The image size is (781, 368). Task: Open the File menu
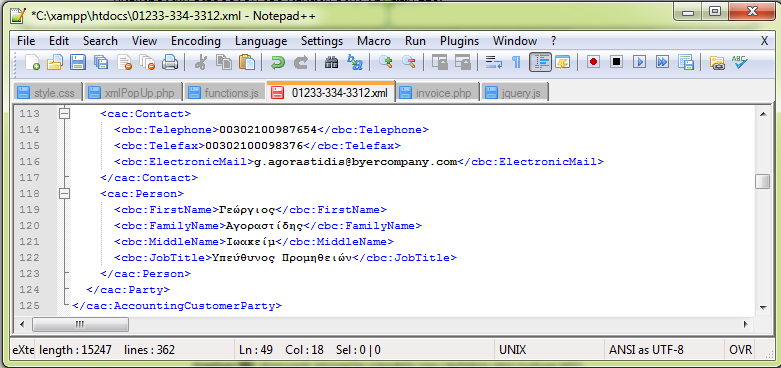pyautogui.click(x=26, y=41)
